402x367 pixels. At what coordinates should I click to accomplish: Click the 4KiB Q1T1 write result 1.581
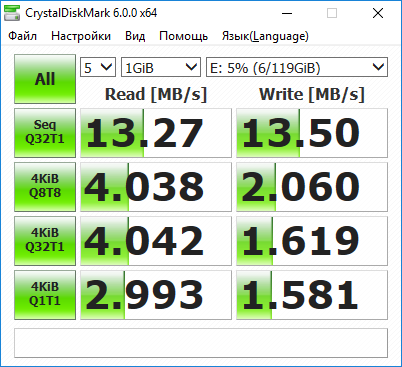[312, 295]
